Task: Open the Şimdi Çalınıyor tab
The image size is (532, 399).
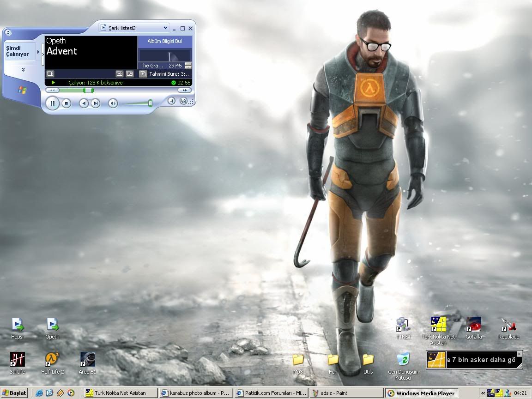Action: [18, 51]
